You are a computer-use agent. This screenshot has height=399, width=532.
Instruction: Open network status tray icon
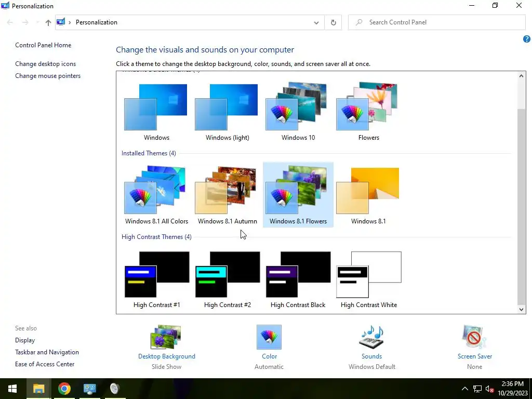[x=477, y=389]
